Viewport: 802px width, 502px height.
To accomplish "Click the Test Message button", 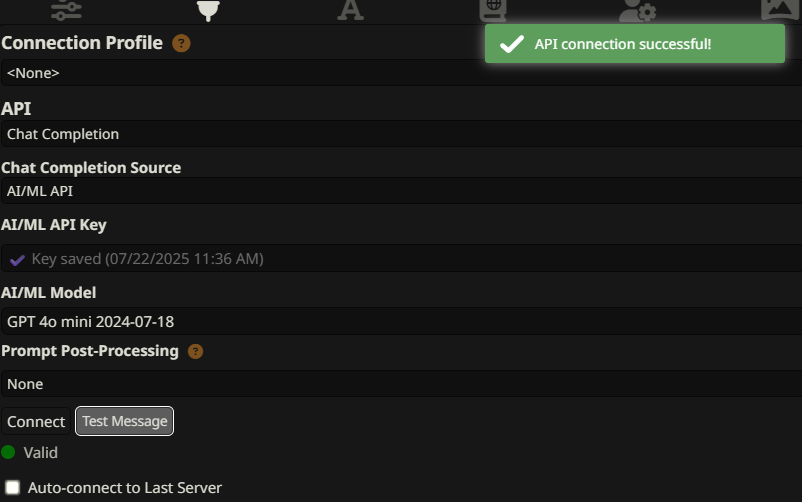I will pyautogui.click(x=125, y=421).
